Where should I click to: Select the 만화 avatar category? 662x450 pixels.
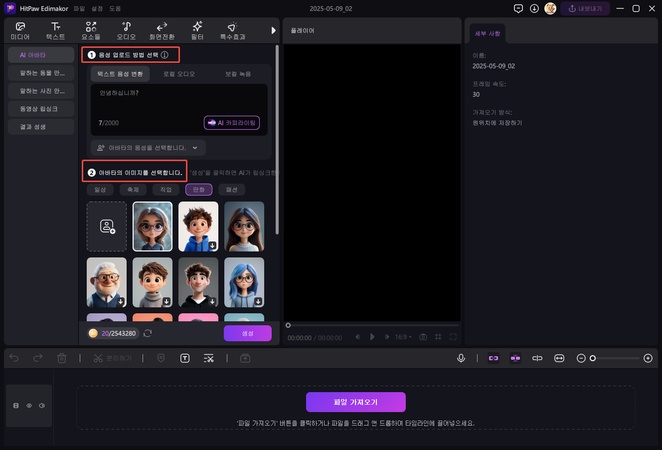[x=199, y=190]
